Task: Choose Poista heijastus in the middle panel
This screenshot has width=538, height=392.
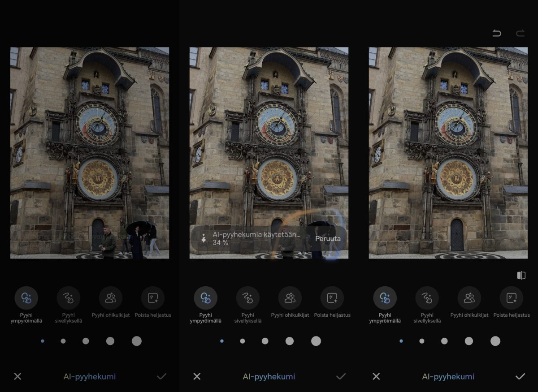Action: pos(332,298)
